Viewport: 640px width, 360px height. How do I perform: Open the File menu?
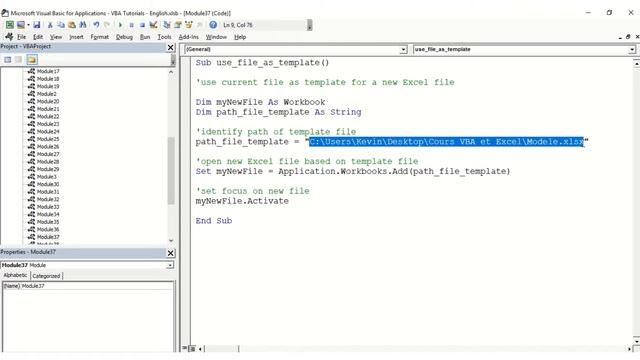[x=22, y=37]
